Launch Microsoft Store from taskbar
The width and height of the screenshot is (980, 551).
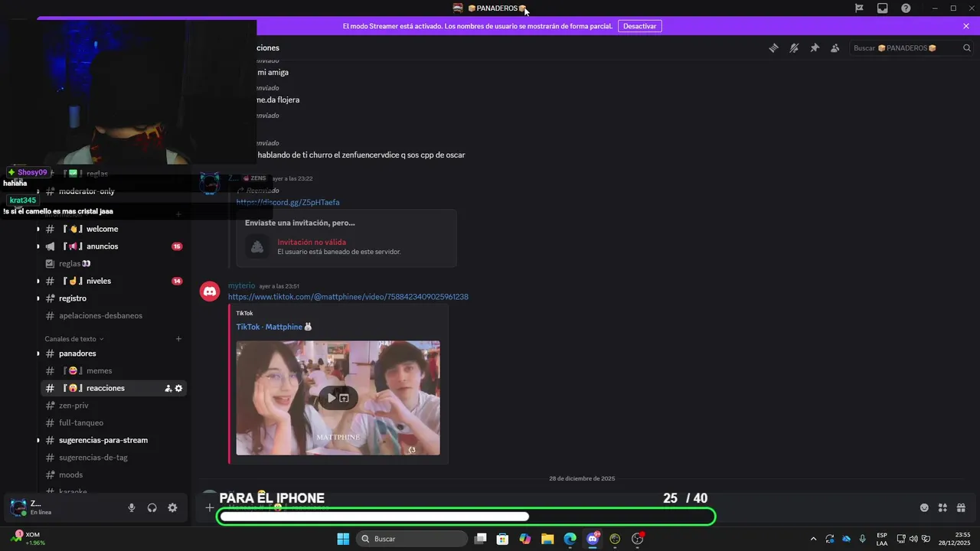click(502, 539)
